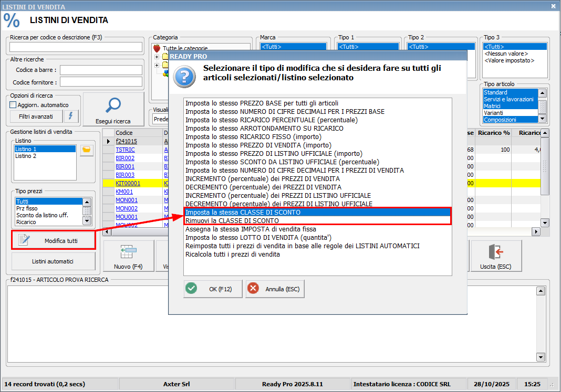Choose Ricalcola tutti i prezzi di vendita
Image resolution: width=561 pixels, height=392 pixels.
pyautogui.click(x=233, y=255)
